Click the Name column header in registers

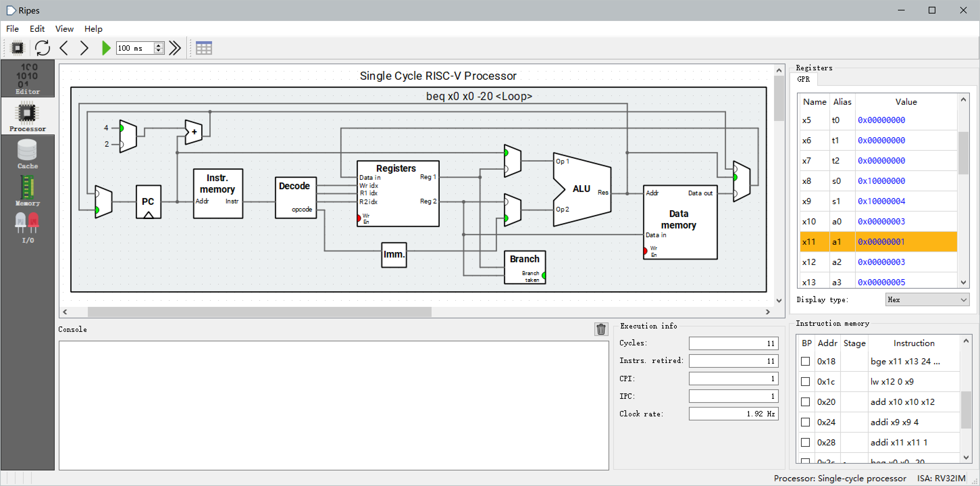tap(815, 102)
